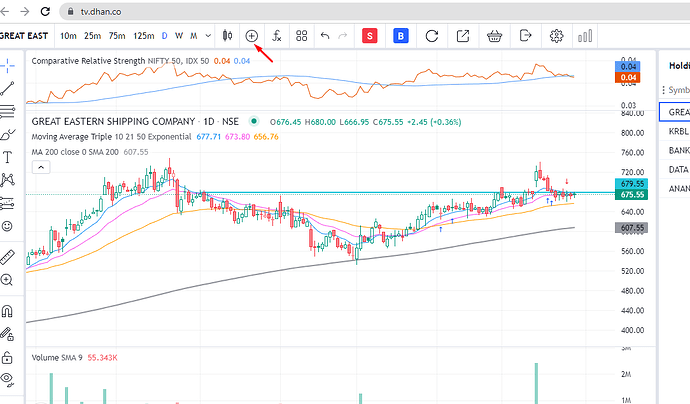Open the candlestick chart type selector
Screen dimensions: 690x404
(227, 36)
